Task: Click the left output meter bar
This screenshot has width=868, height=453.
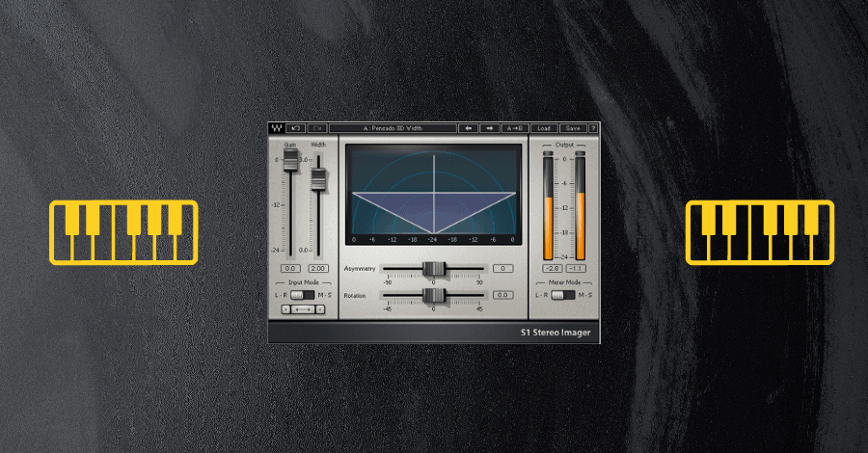Action: coord(548,208)
